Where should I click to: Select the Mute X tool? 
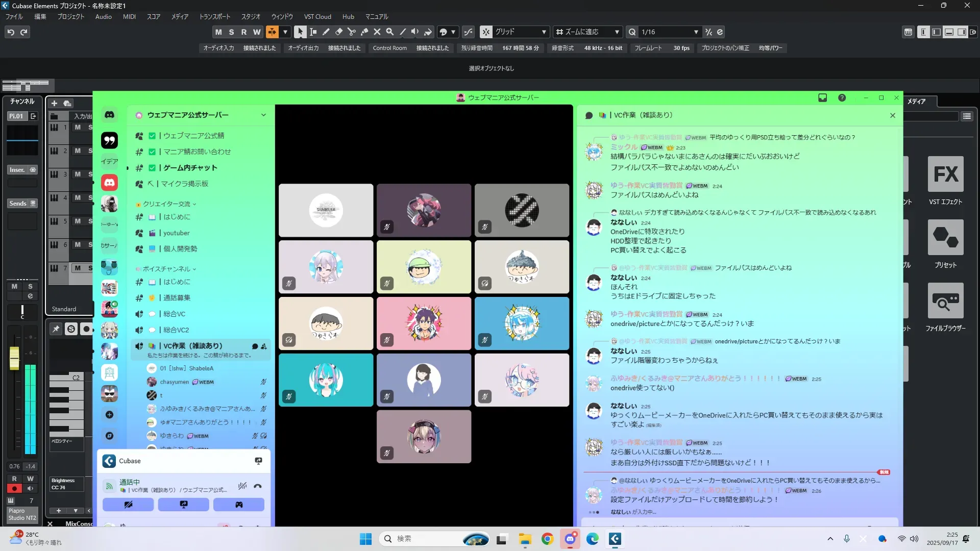[x=377, y=32]
